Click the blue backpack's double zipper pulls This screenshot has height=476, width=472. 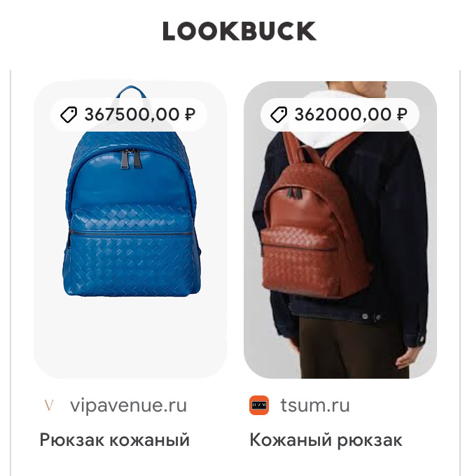coord(130,158)
